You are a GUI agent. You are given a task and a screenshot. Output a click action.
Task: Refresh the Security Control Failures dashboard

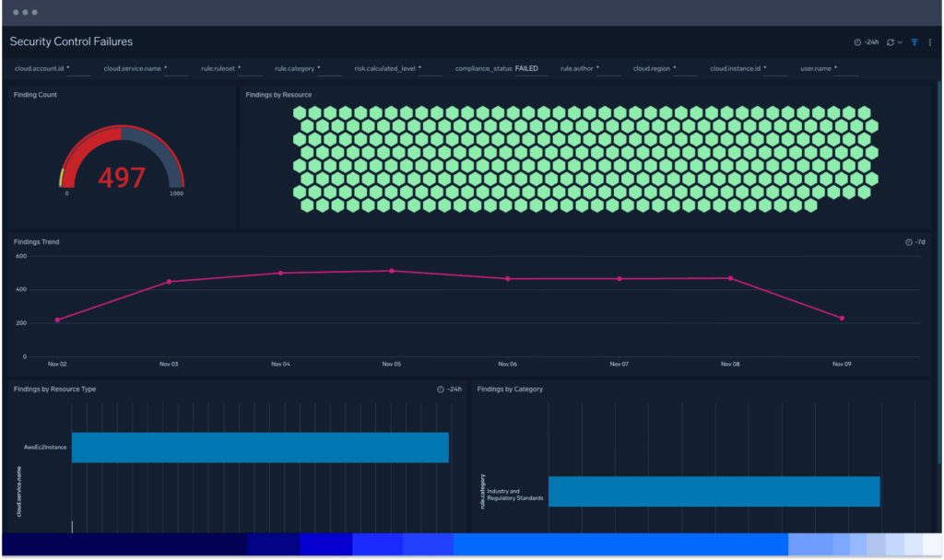click(890, 41)
